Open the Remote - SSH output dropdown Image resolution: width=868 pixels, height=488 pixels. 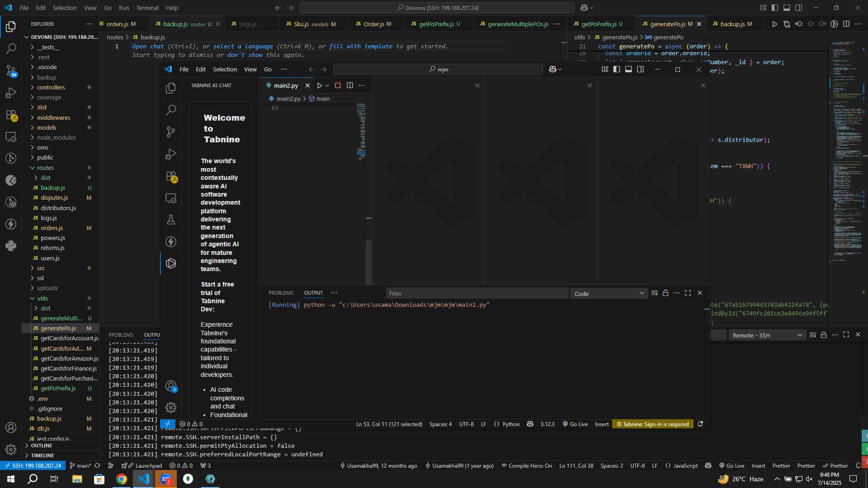point(767,335)
